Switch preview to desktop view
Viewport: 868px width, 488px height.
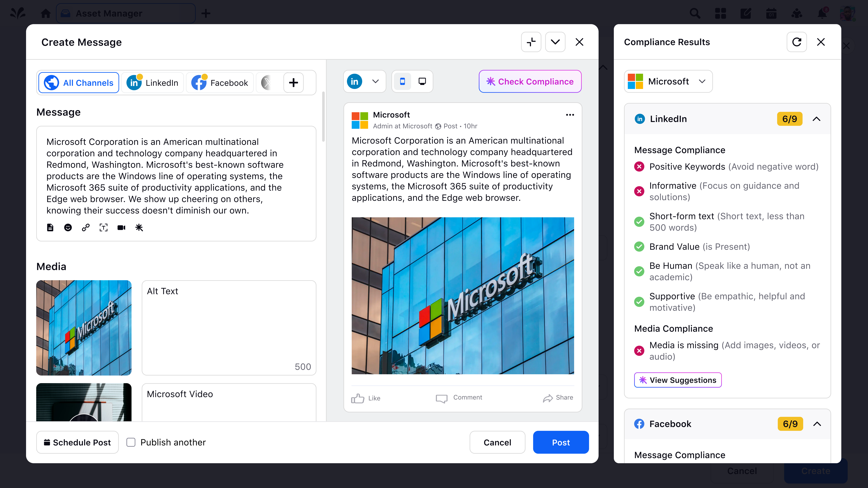(x=422, y=81)
